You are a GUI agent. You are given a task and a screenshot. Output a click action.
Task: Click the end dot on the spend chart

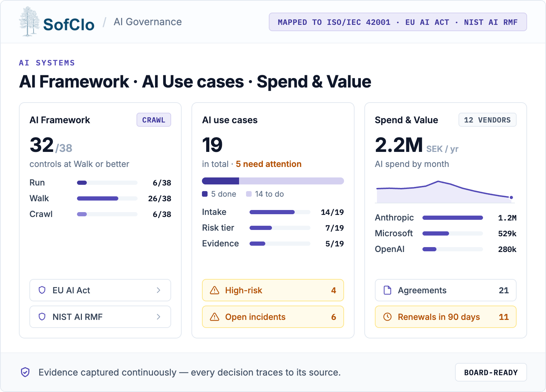click(511, 197)
